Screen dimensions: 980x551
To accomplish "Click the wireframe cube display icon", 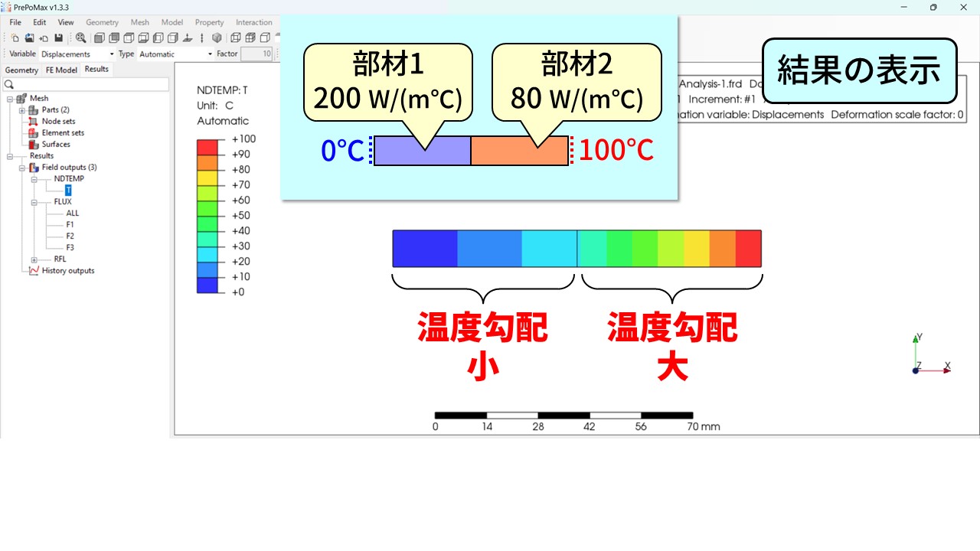I will tap(236, 38).
